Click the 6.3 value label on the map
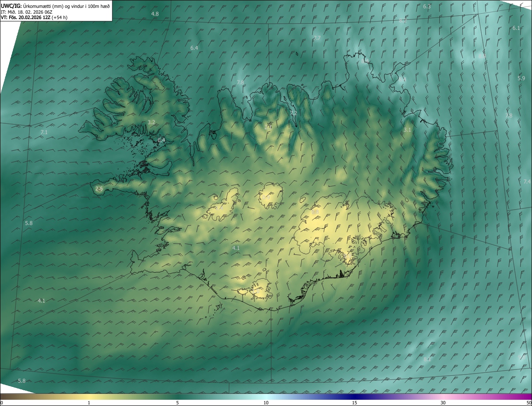Viewport: 532px width, 406px height. (427, 7)
